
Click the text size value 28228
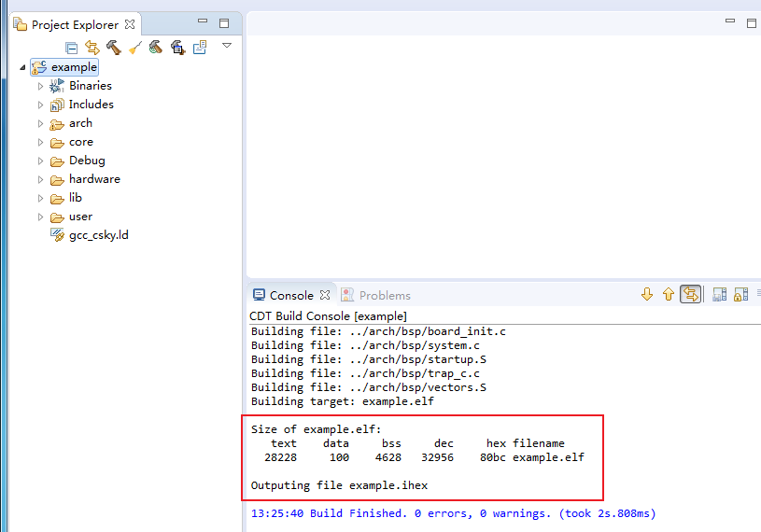280,457
